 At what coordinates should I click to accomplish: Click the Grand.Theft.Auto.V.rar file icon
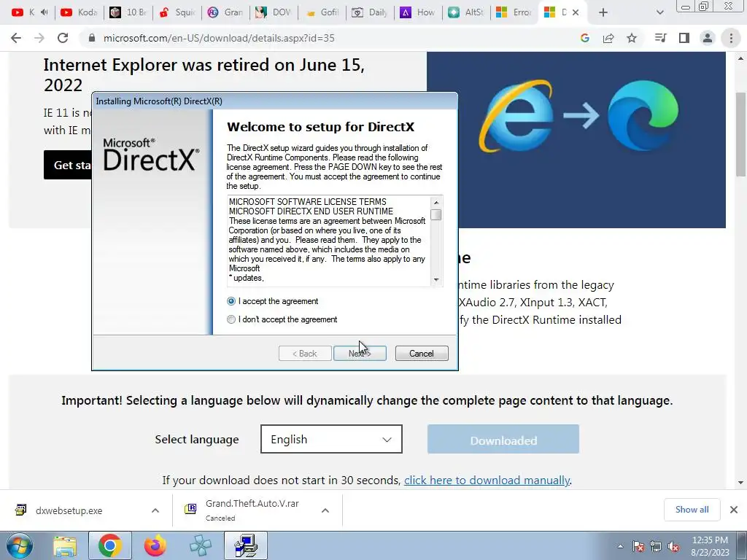coord(190,509)
